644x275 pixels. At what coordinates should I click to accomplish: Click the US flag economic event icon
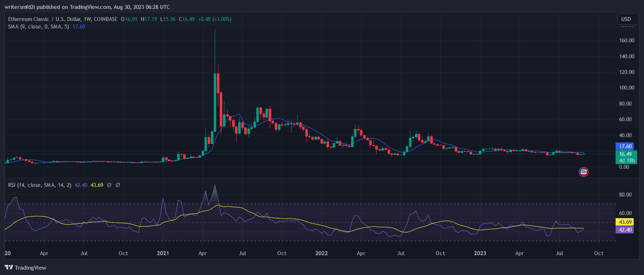click(x=583, y=172)
